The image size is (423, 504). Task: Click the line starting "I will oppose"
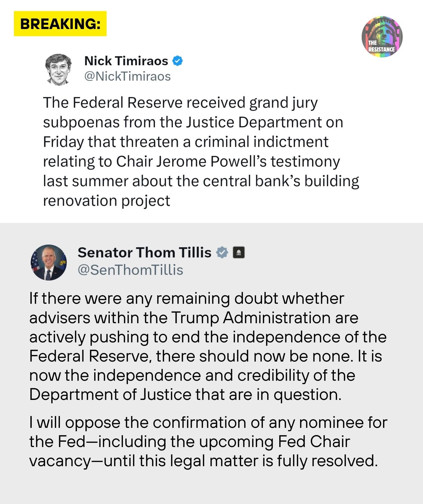tap(208, 422)
